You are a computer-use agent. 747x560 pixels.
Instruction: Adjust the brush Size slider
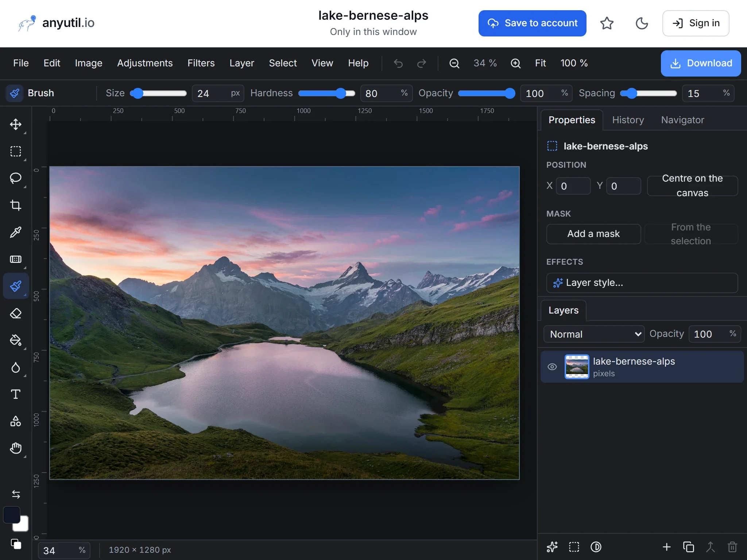(158, 93)
